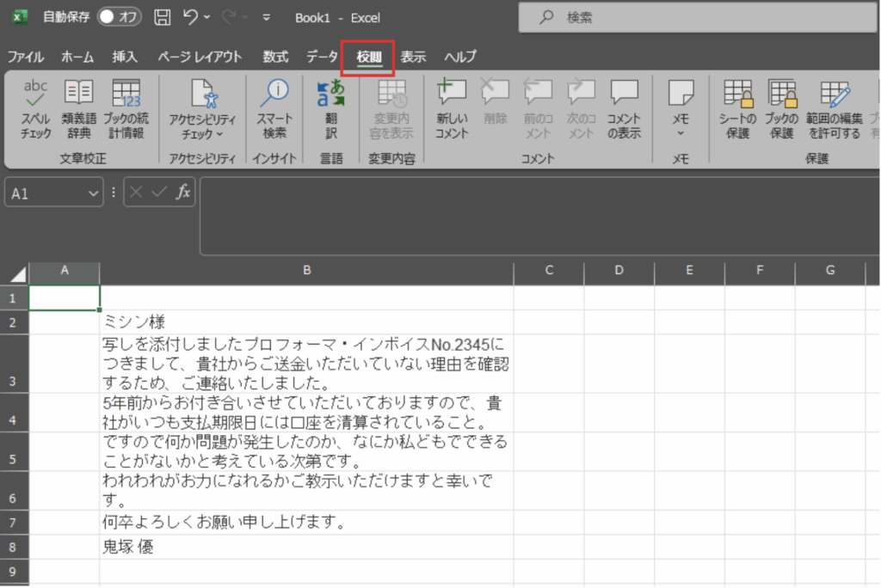This screenshot has height=588, width=881.
Task: Select column A header
Action: pyautogui.click(x=65, y=272)
